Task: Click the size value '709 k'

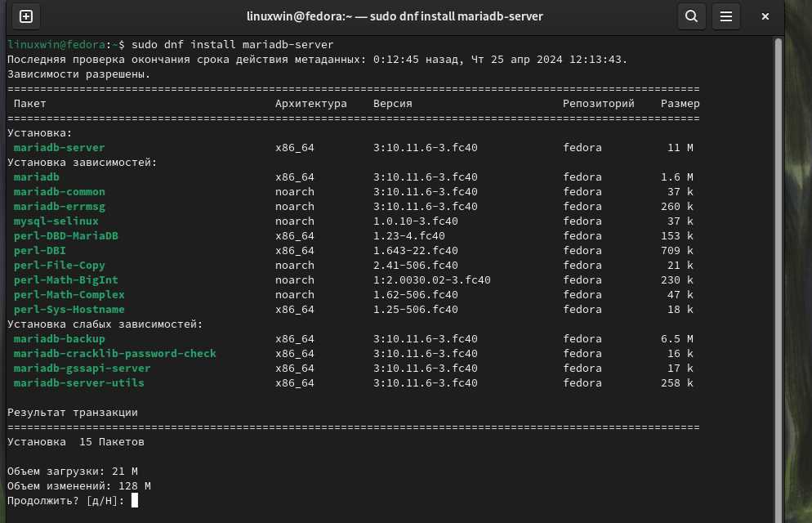Action: [x=677, y=251]
